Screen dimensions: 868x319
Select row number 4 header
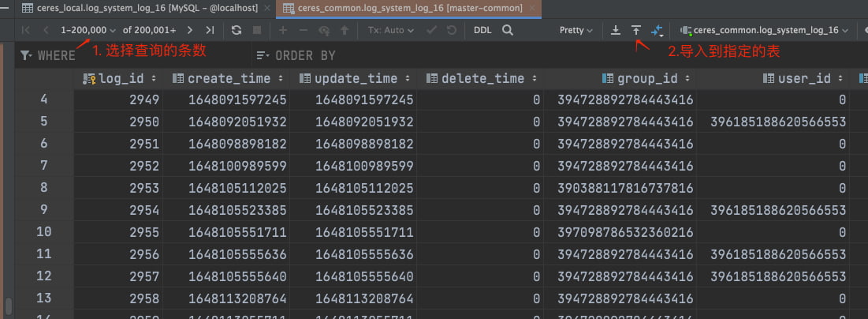[x=43, y=99]
